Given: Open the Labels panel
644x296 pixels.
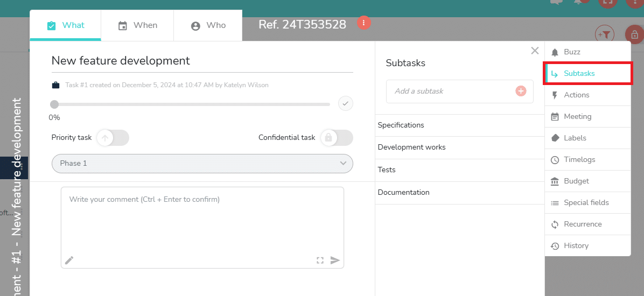Looking at the screenshot, I should tap(588, 138).
